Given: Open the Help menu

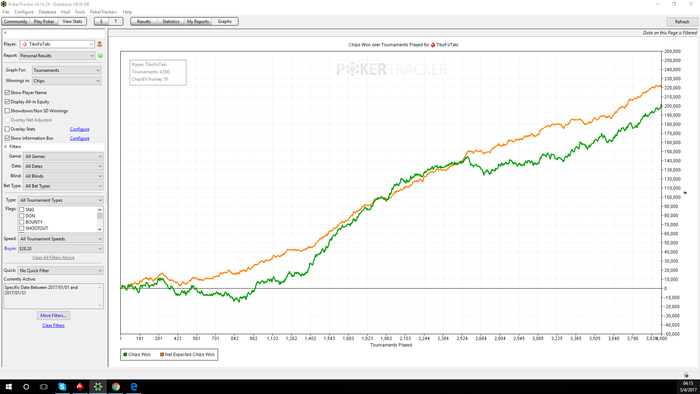Looking at the screenshot, I should [127, 12].
